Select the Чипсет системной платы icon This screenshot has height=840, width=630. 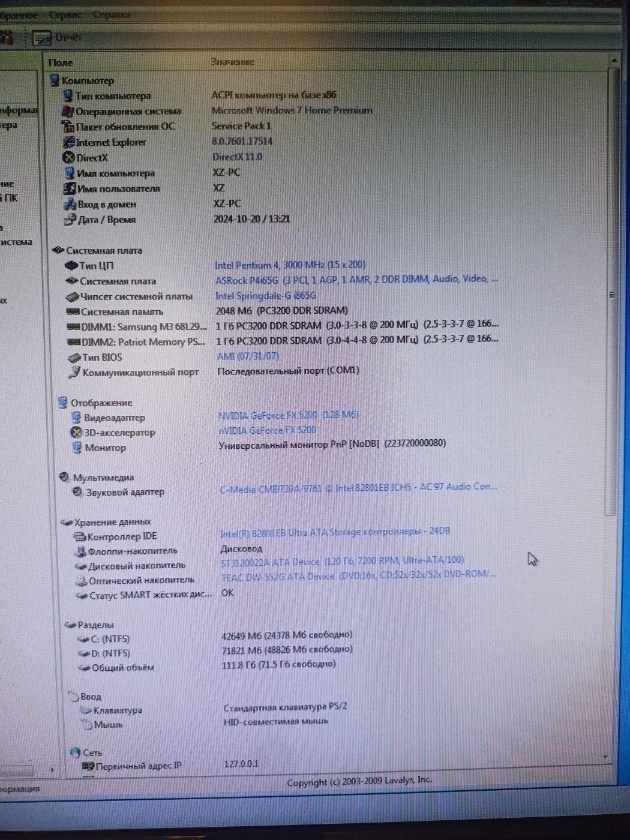pyautogui.click(x=73, y=296)
